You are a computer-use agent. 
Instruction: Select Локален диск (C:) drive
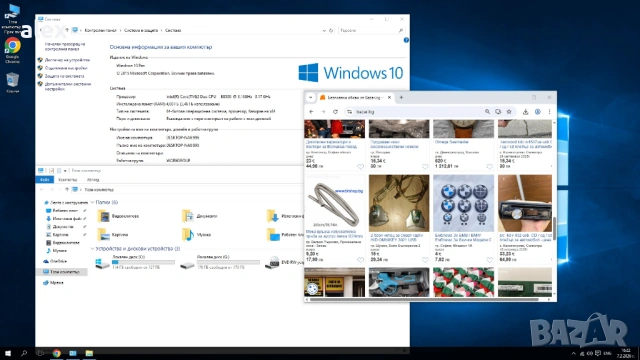[x=135, y=262]
